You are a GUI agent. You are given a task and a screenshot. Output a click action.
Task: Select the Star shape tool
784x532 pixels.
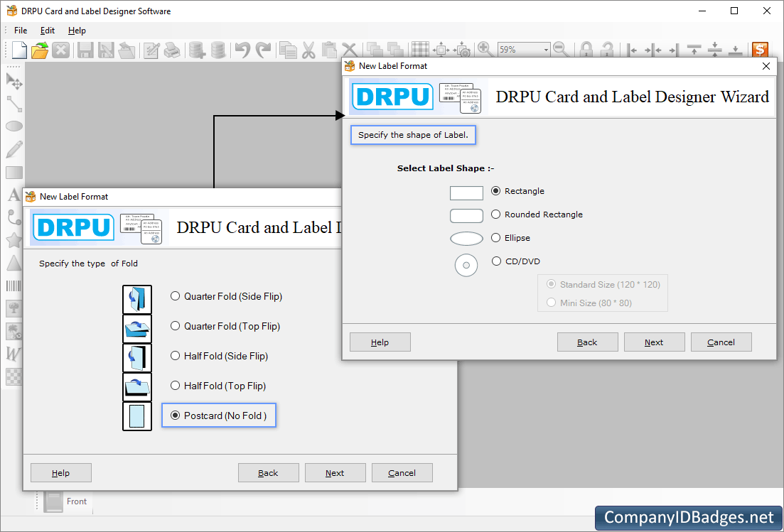point(14,241)
